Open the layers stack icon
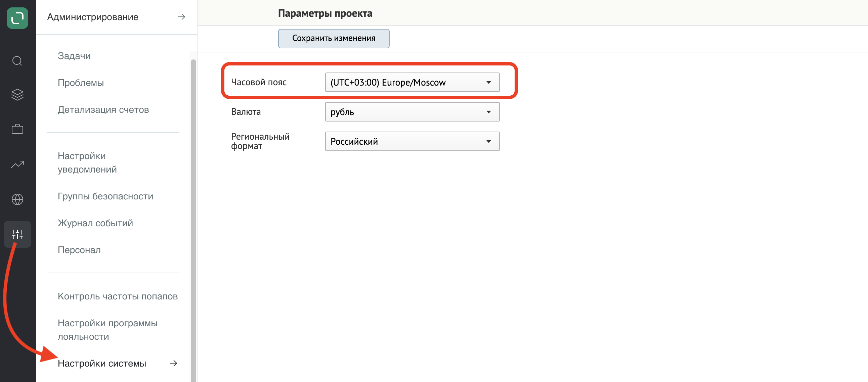 (17, 95)
